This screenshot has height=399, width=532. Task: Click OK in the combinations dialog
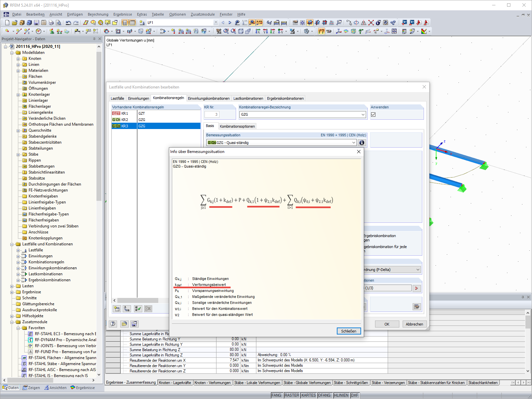tap(387, 324)
